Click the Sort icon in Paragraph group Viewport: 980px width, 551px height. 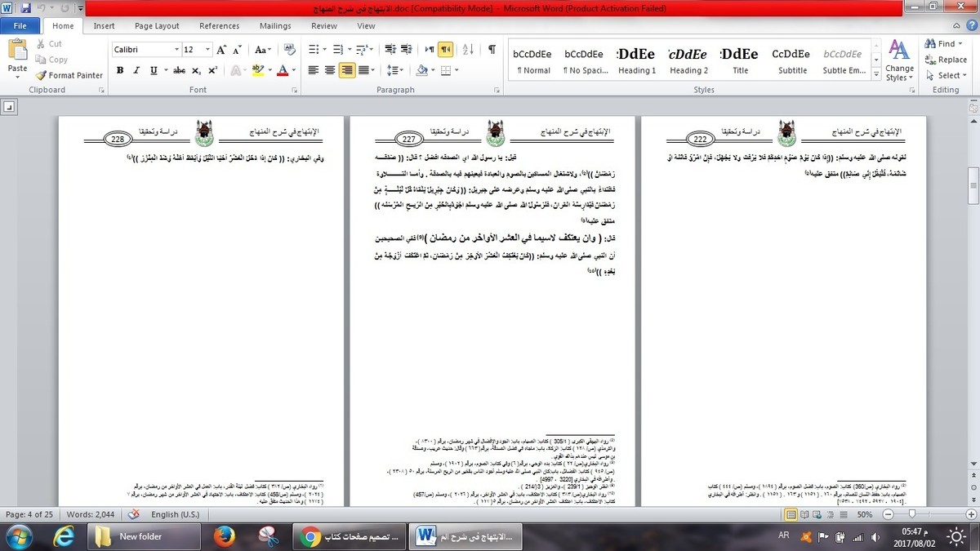pos(468,50)
